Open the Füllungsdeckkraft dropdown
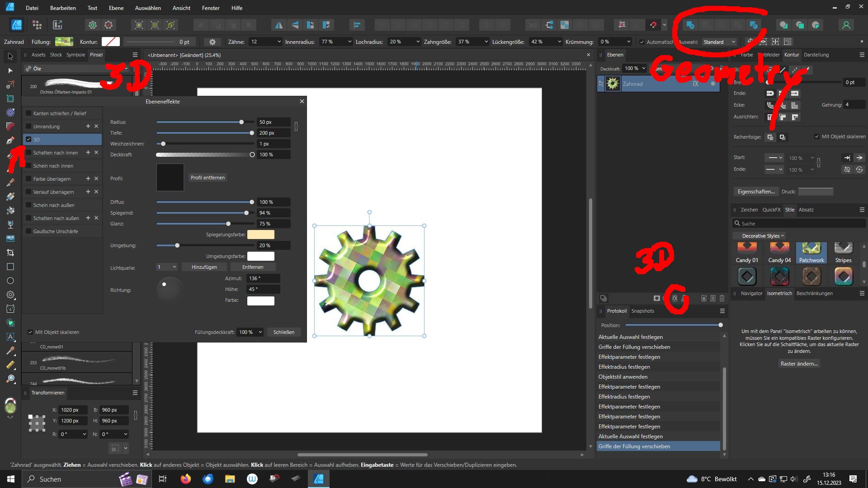Viewport: 868px width, 488px height. 250,332
